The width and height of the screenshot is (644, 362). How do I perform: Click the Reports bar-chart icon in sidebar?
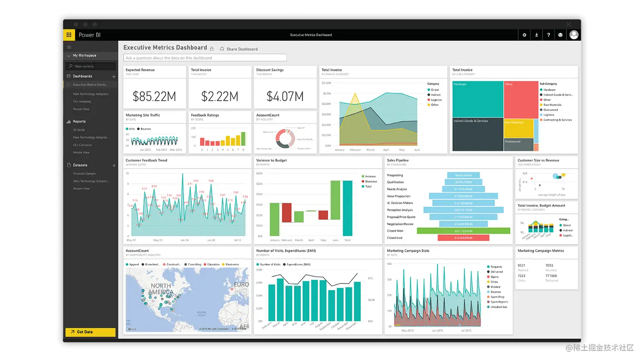pos(68,121)
